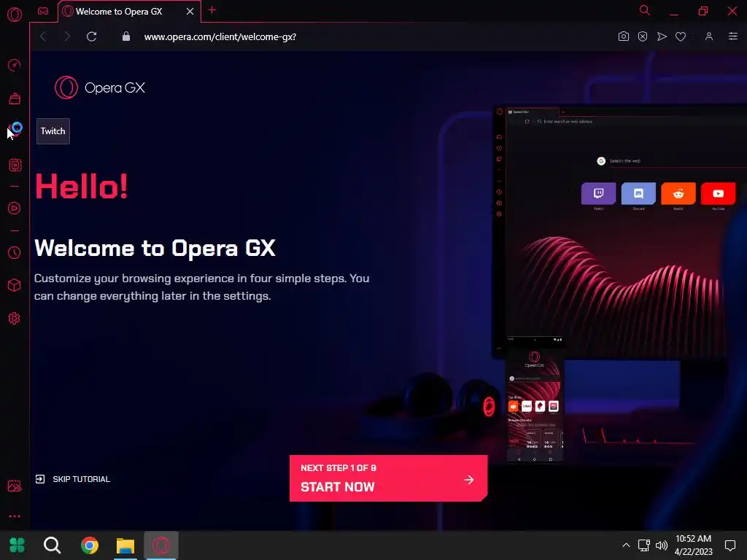Viewport: 747px width, 560px height.
Task: Open the Flow send icon
Action: [662, 36]
